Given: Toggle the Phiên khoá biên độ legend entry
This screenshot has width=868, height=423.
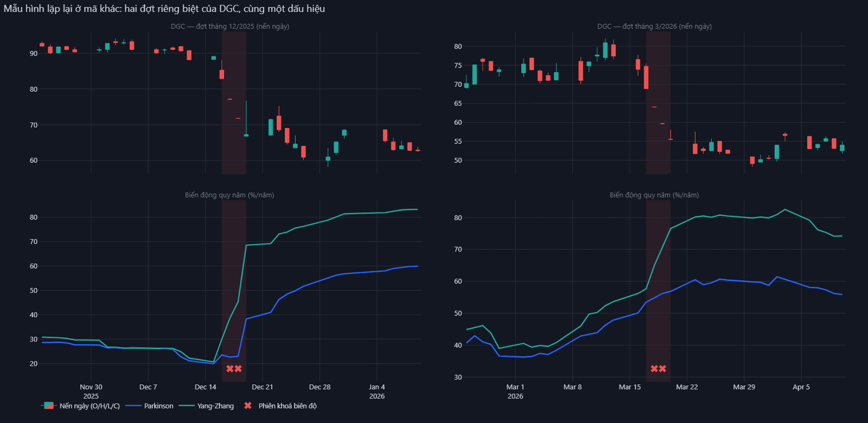Looking at the screenshot, I should pyautogui.click(x=280, y=406).
